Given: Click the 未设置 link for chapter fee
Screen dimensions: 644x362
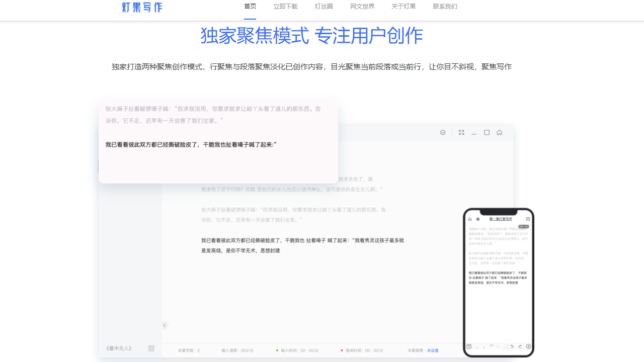Looking at the screenshot, I should [x=433, y=350].
